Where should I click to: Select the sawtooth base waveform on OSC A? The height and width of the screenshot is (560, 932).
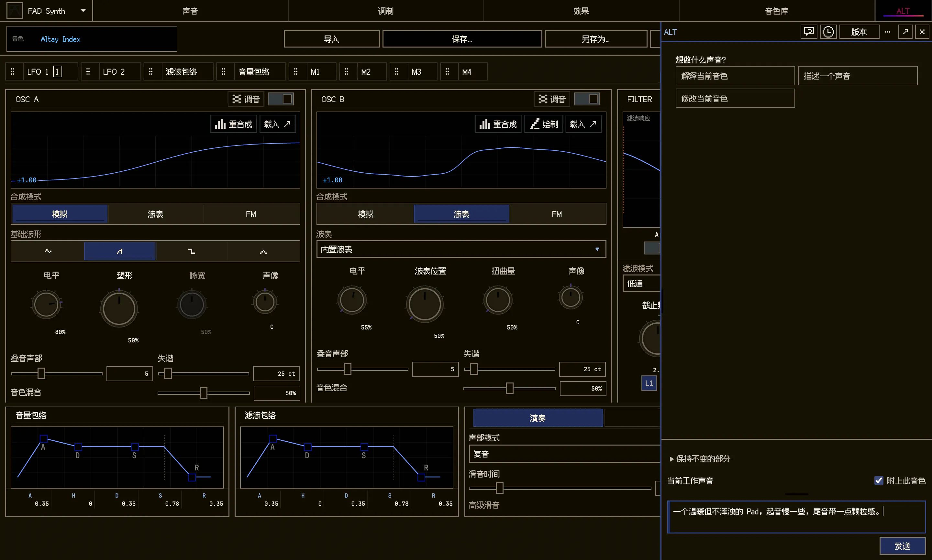[119, 251]
